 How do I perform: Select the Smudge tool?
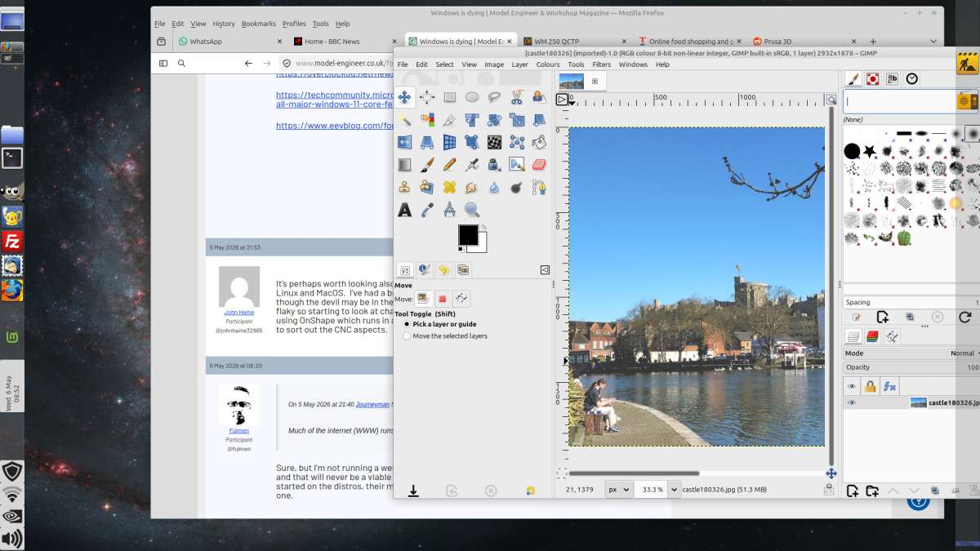tap(472, 187)
